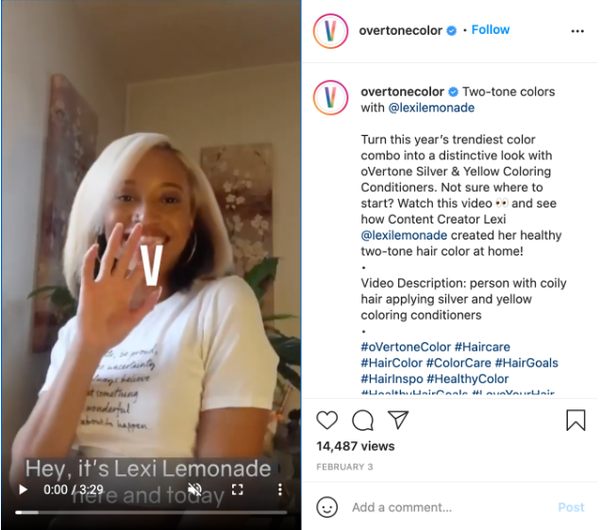The image size is (600, 530).
Task: Share post with paper plane icon
Action: 398,419
